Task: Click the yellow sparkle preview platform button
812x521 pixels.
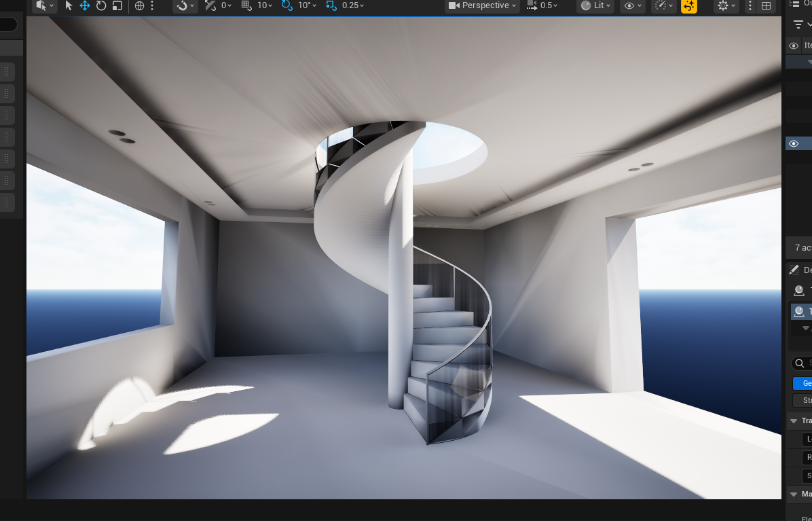Action: click(x=688, y=6)
